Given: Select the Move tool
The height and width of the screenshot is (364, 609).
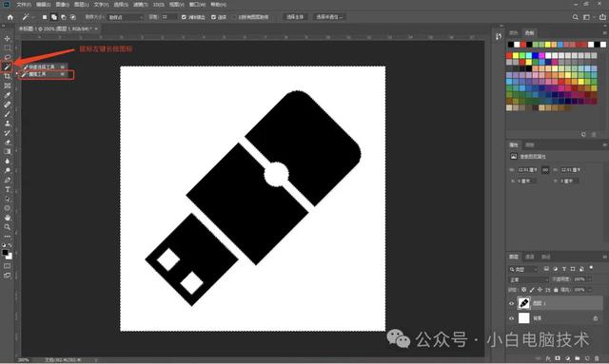Looking at the screenshot, I should pos(7,38).
